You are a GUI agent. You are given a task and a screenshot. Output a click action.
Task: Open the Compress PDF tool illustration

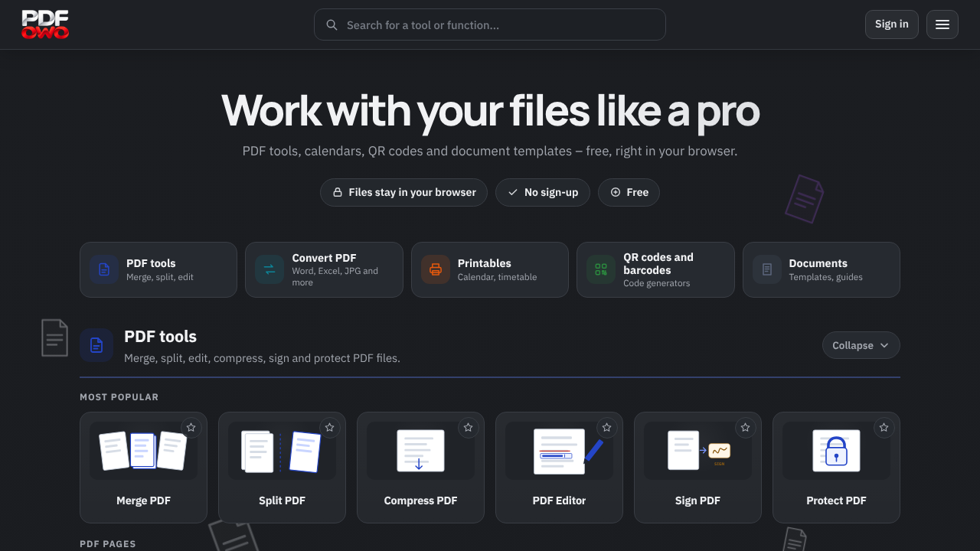(x=420, y=451)
